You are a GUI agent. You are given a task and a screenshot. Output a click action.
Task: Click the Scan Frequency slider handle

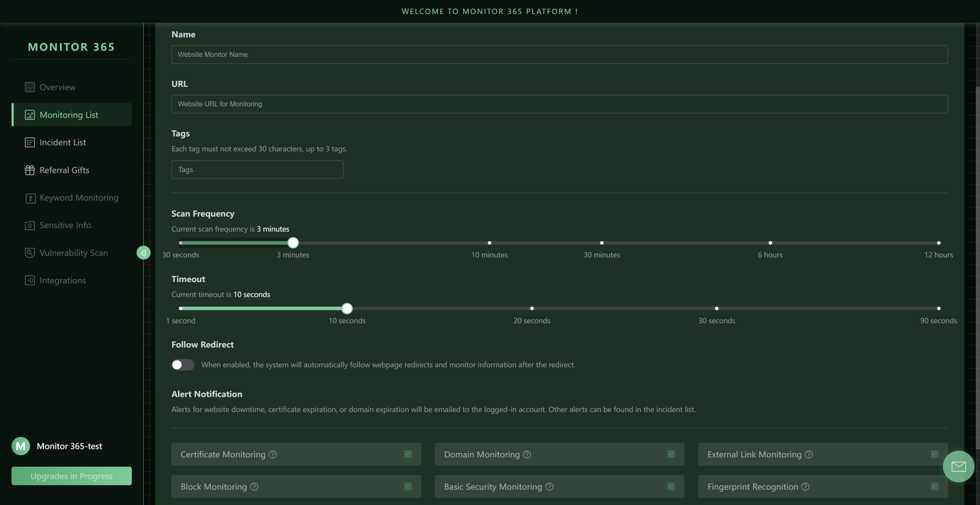click(x=293, y=243)
